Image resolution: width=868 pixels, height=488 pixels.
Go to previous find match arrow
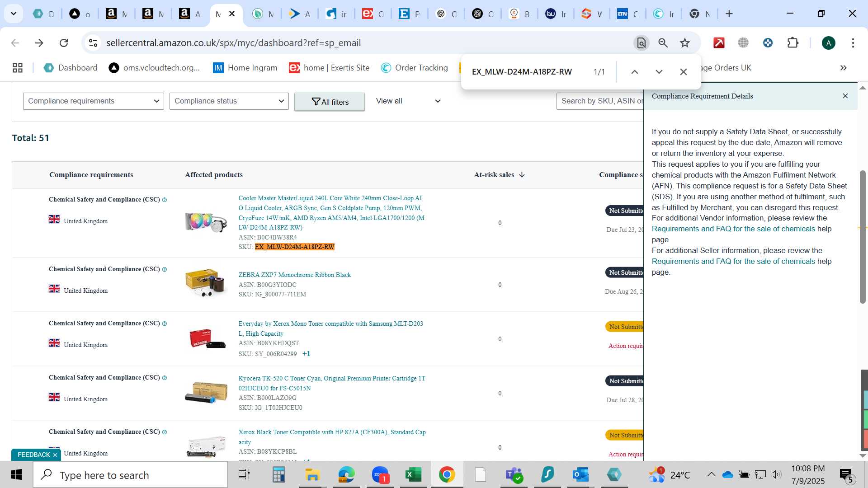[635, 72]
